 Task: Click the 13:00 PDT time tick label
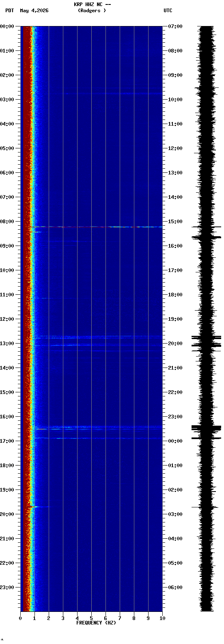click(x=7, y=344)
